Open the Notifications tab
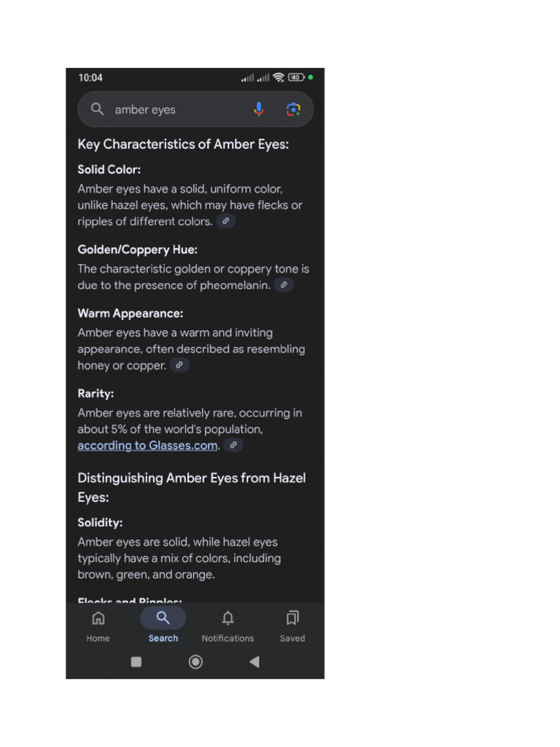This screenshot has height=747, width=560. pos(227,627)
